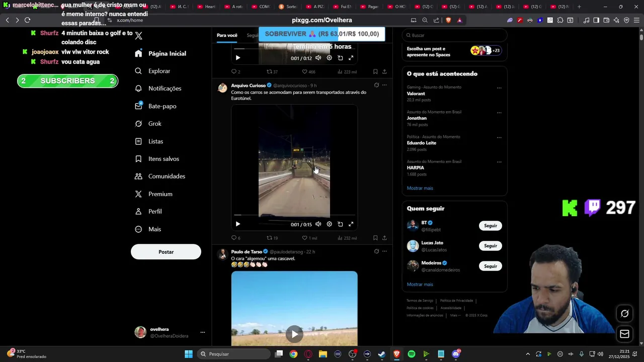Open options for HARPIA trend
Screen dimensions: 644x362
click(499, 162)
